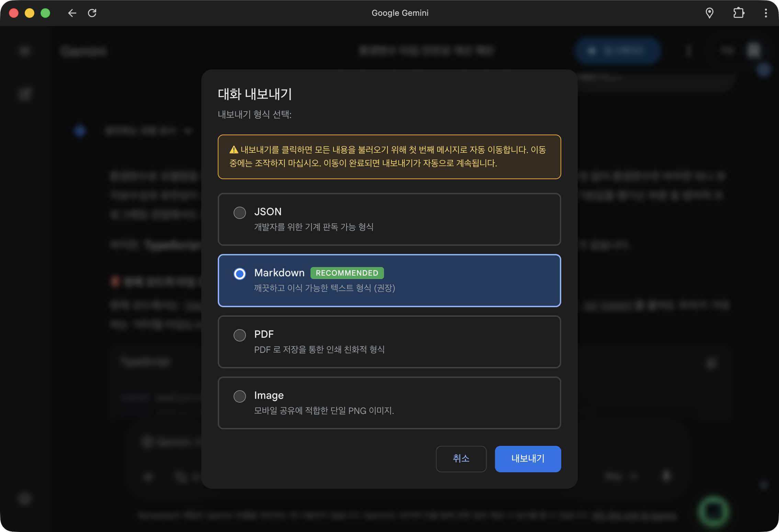Screen dimensions: 779x532
Task: Click the 대화 내보내기 dialog title
Action: [x=255, y=94]
